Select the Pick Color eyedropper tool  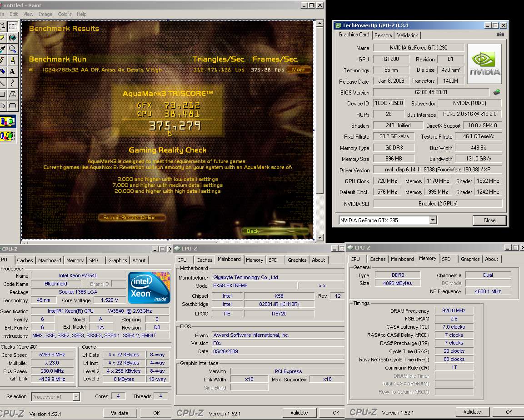2,49
